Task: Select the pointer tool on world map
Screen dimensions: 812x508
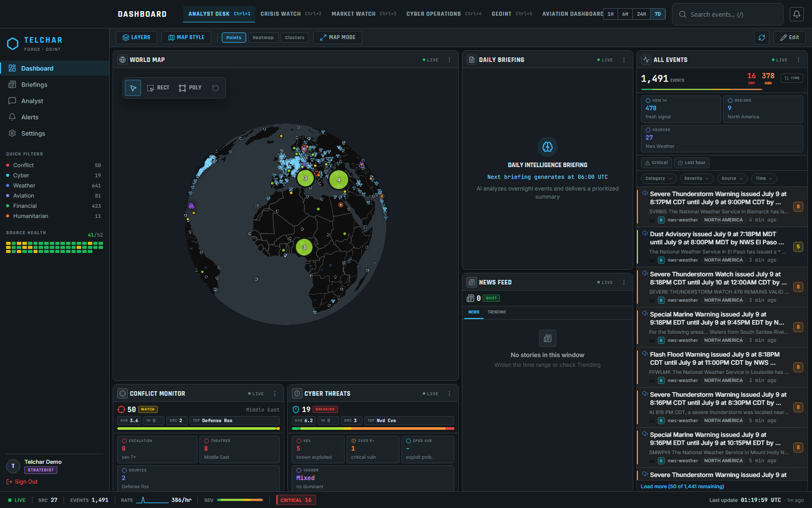Action: (x=133, y=88)
